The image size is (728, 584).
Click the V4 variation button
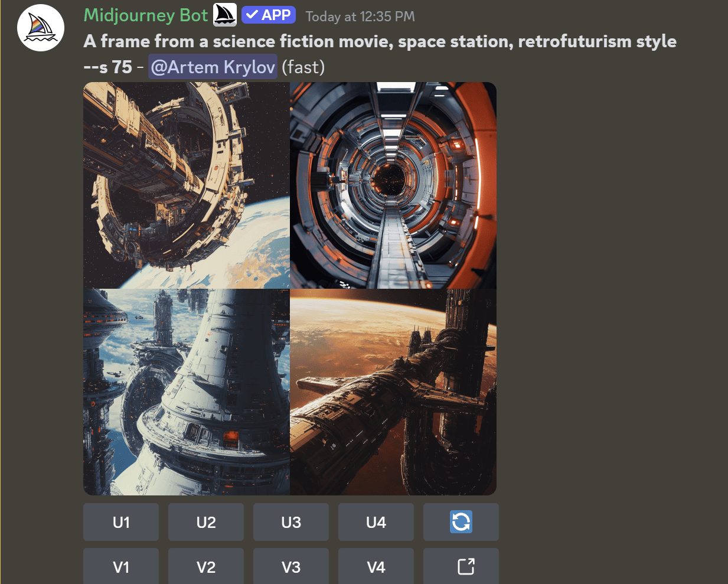tap(376, 566)
